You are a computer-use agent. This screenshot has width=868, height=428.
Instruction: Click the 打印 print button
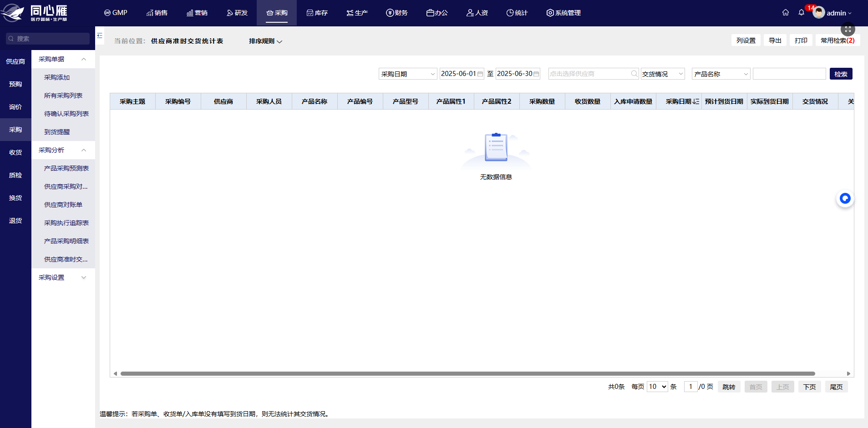pos(801,40)
